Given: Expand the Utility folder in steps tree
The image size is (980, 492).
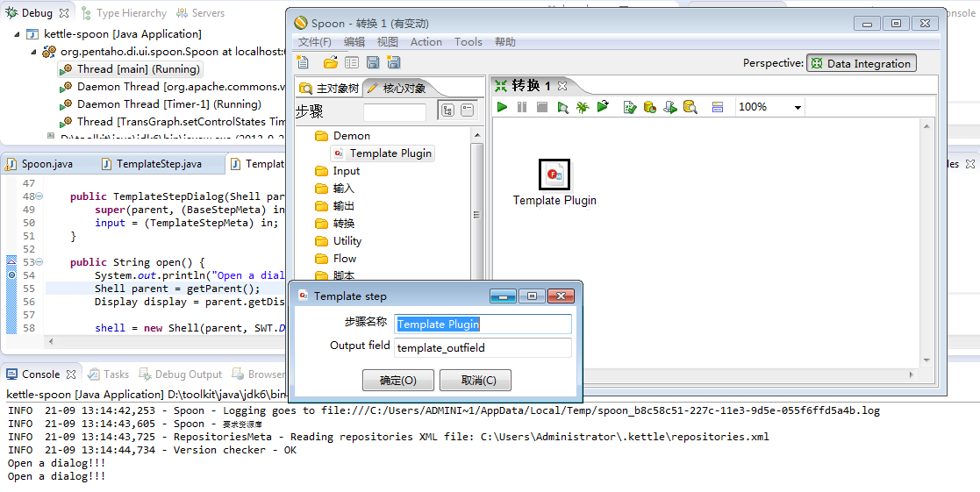Looking at the screenshot, I should click(x=338, y=240).
